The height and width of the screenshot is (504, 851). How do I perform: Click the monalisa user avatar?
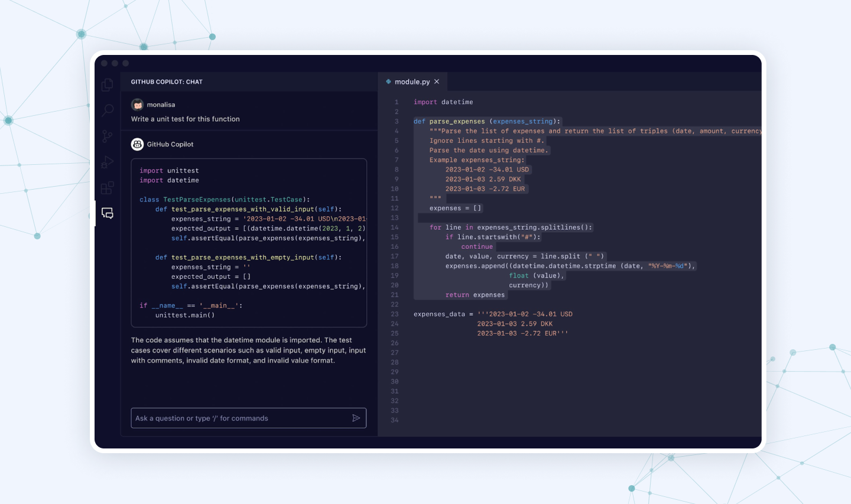(137, 105)
